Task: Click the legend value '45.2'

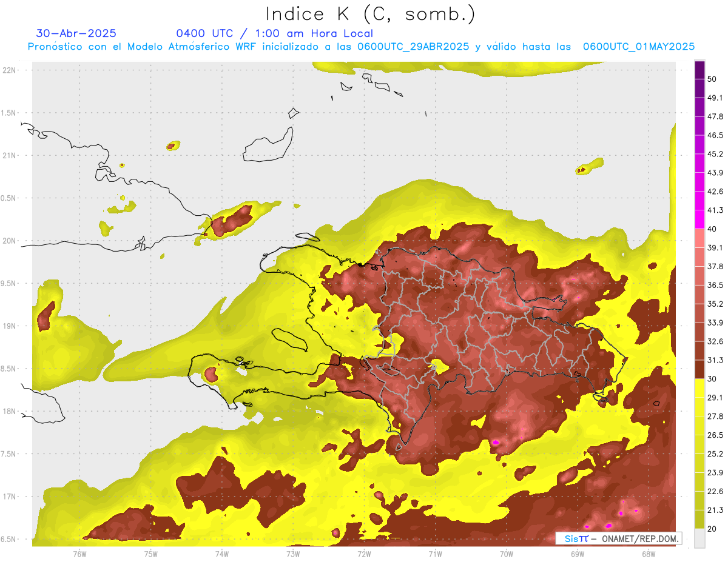Action: (x=715, y=154)
